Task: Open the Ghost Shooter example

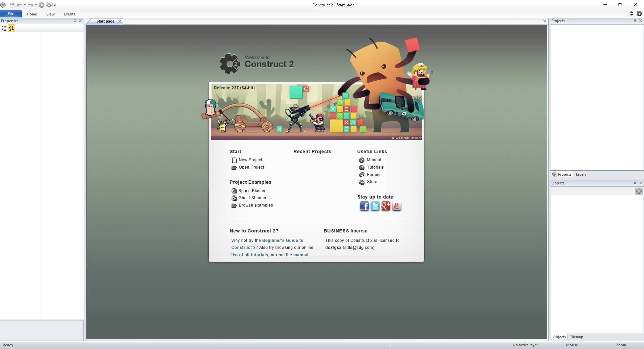Action: [x=252, y=198]
